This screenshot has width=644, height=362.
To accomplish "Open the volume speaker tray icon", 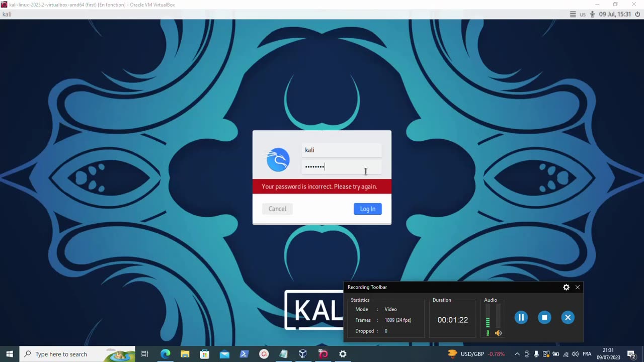I will point(575,354).
